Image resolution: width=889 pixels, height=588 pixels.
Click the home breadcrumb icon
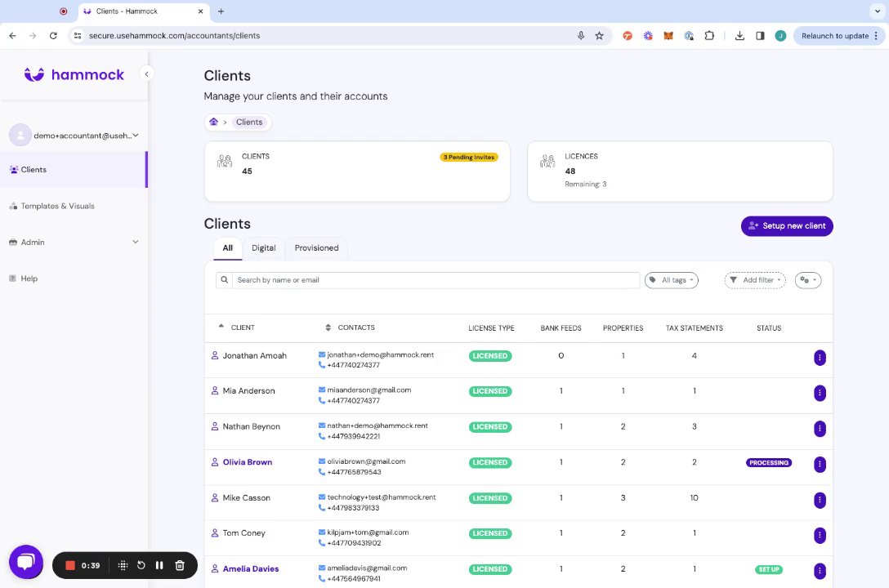(214, 122)
